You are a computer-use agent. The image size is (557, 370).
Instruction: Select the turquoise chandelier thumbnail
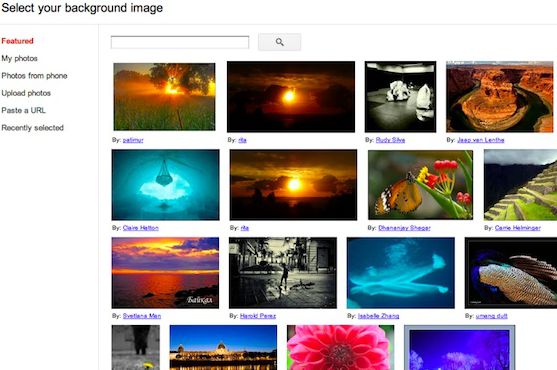click(166, 185)
